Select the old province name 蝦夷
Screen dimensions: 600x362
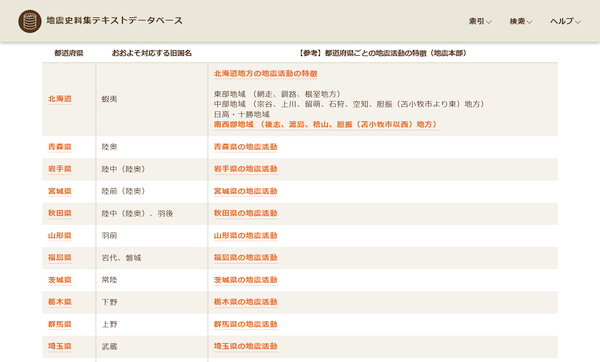tap(109, 99)
